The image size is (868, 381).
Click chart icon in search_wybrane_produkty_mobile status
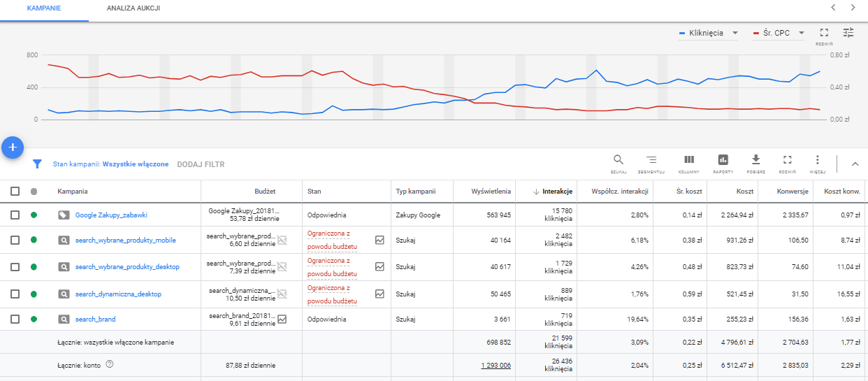pyautogui.click(x=379, y=240)
